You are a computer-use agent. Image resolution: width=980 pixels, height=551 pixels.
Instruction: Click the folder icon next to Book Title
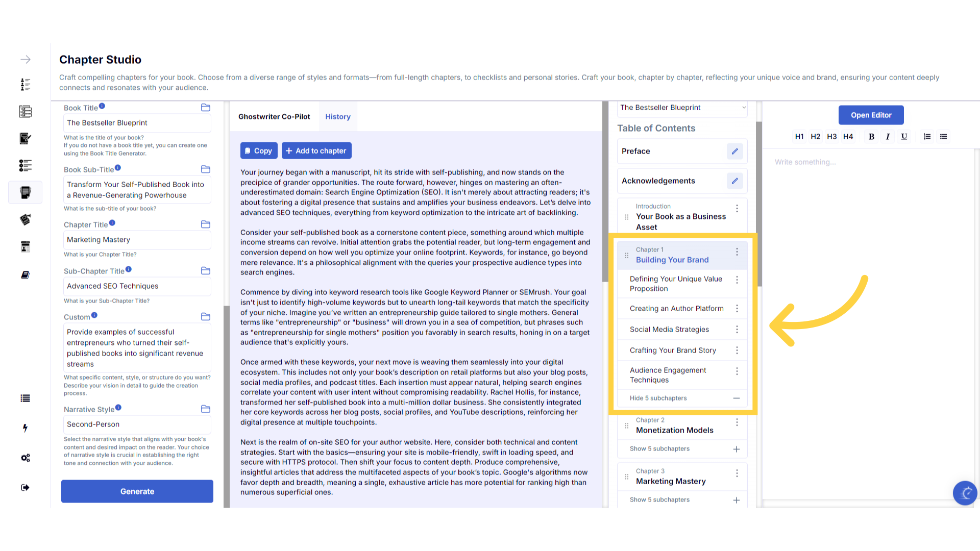click(206, 108)
